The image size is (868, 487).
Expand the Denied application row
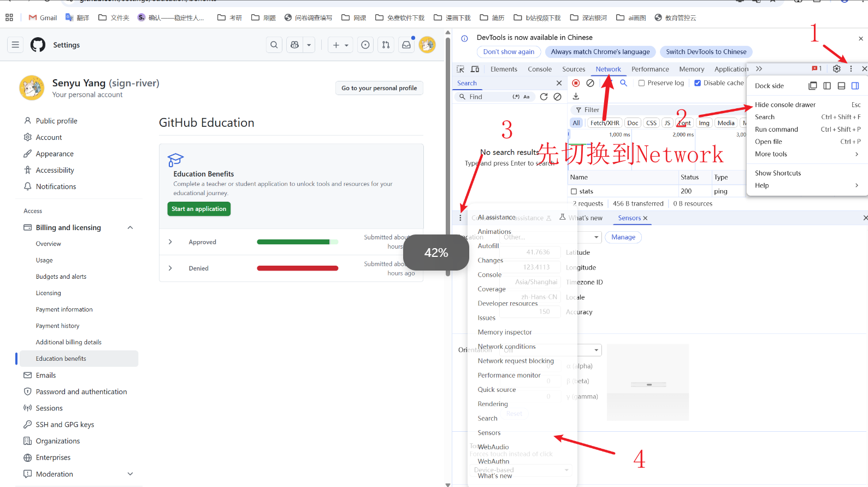(x=170, y=268)
